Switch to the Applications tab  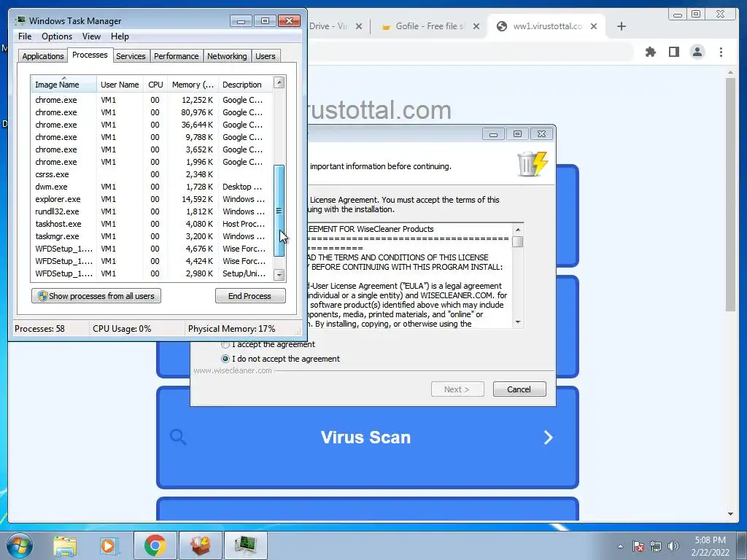tap(43, 56)
